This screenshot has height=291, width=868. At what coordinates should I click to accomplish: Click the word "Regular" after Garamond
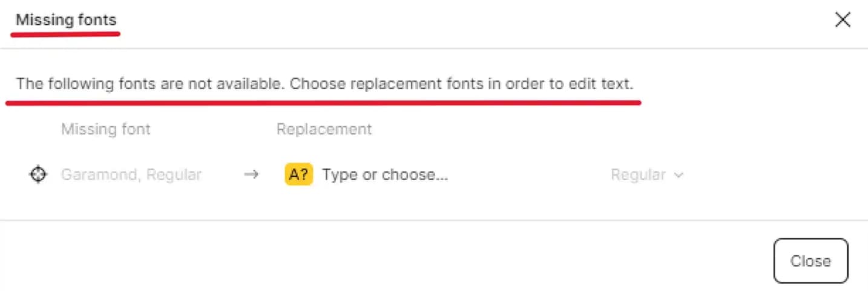coord(174,175)
